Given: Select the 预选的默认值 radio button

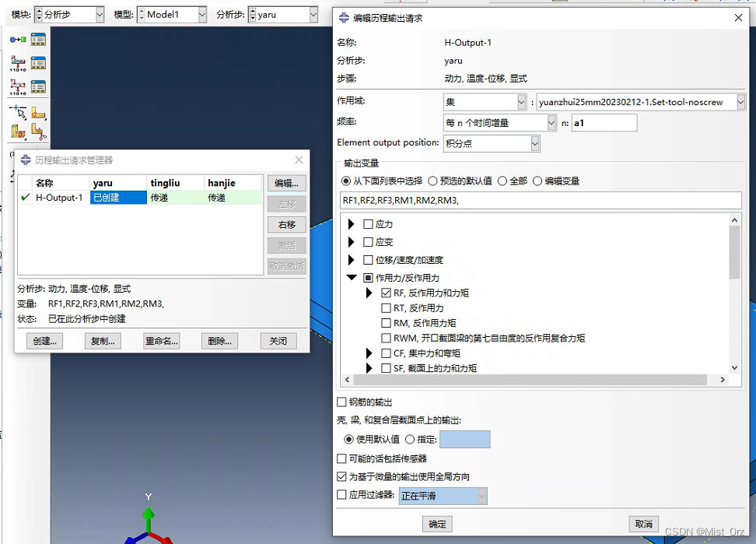Looking at the screenshot, I should [x=432, y=181].
